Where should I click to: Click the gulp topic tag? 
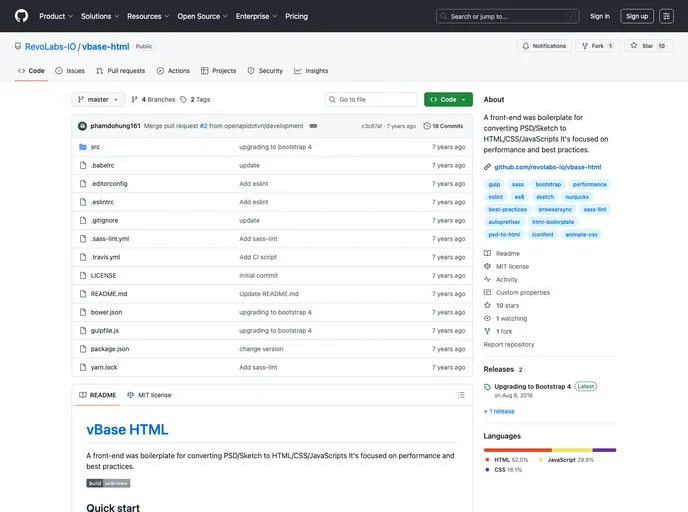[494, 184]
